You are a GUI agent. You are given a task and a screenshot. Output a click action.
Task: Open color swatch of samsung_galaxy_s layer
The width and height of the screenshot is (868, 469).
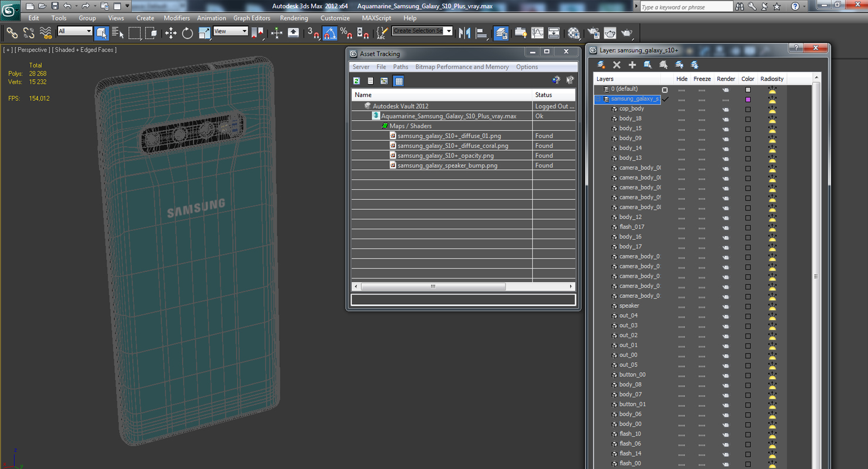click(748, 100)
